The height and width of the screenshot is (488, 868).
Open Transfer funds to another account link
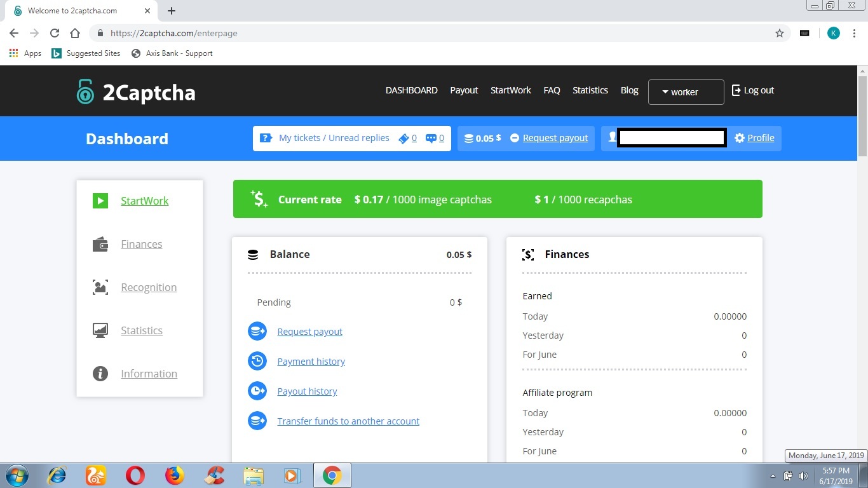348,421
